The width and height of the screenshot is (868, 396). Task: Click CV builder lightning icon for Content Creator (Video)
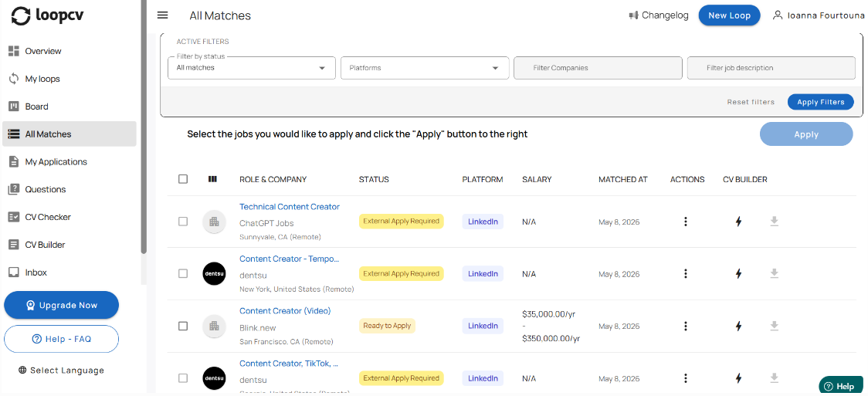pyautogui.click(x=738, y=327)
